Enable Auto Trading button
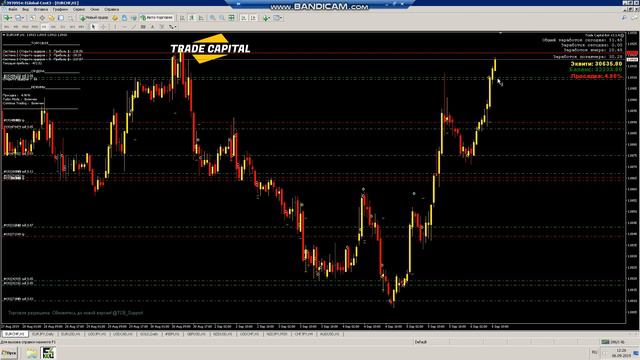This screenshot has width=640, height=360. (157, 18)
